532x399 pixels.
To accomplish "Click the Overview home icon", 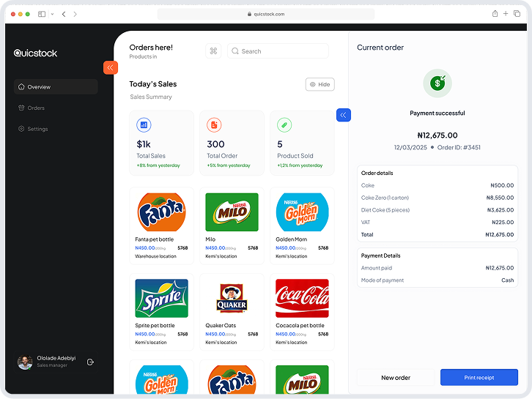I will coord(21,87).
